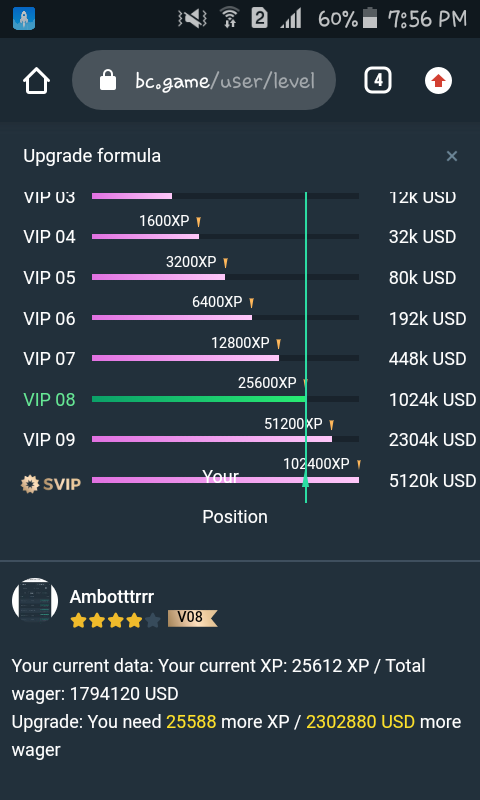The image size is (480, 800).
Task: Tap the four-star rating row
Action: point(115,621)
